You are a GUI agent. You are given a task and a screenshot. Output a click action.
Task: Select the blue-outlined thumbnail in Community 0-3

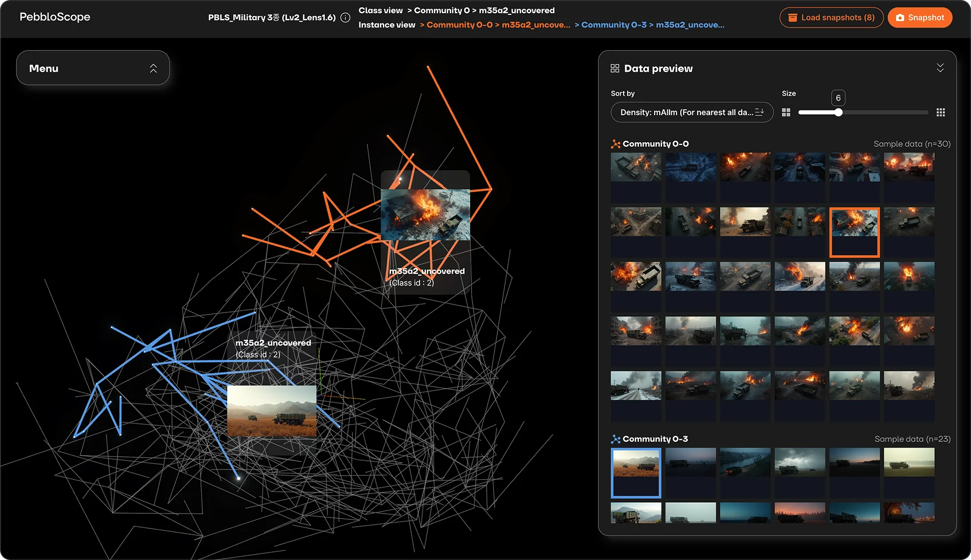(x=636, y=472)
